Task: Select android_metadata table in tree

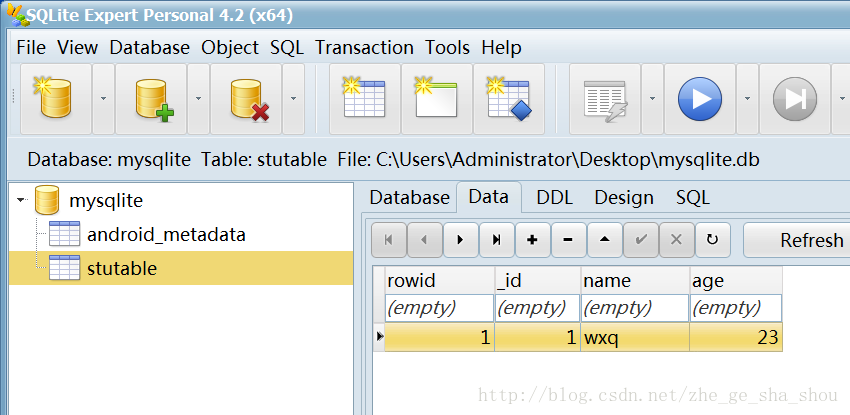Action: [166, 235]
